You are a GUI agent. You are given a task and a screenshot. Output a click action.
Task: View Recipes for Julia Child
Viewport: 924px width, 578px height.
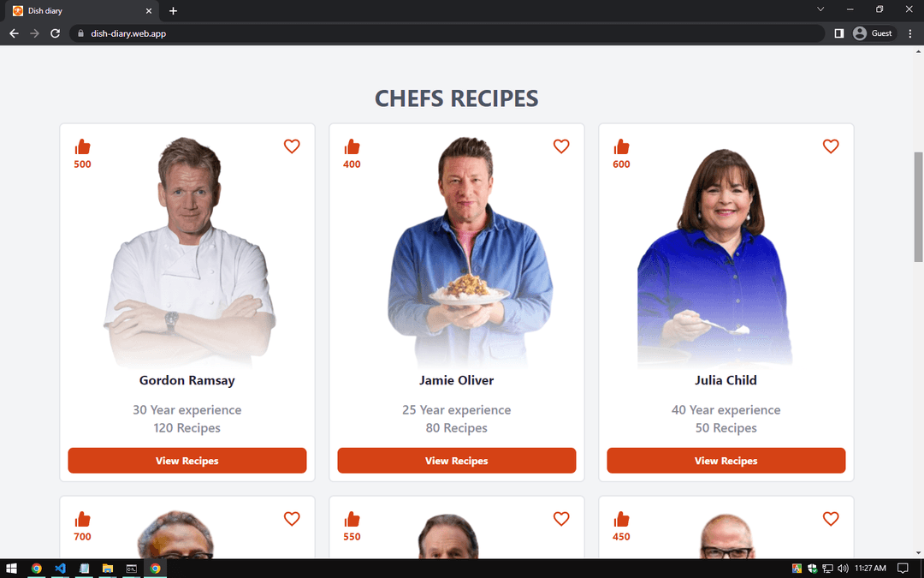[x=726, y=461]
